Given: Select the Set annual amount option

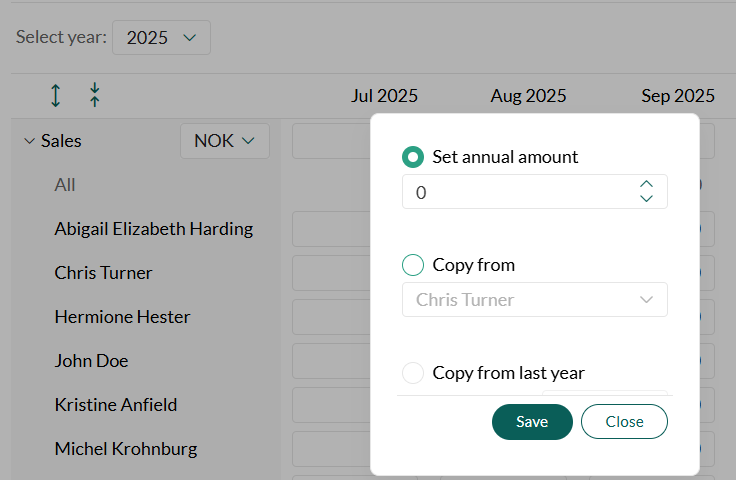Looking at the screenshot, I should (412, 157).
